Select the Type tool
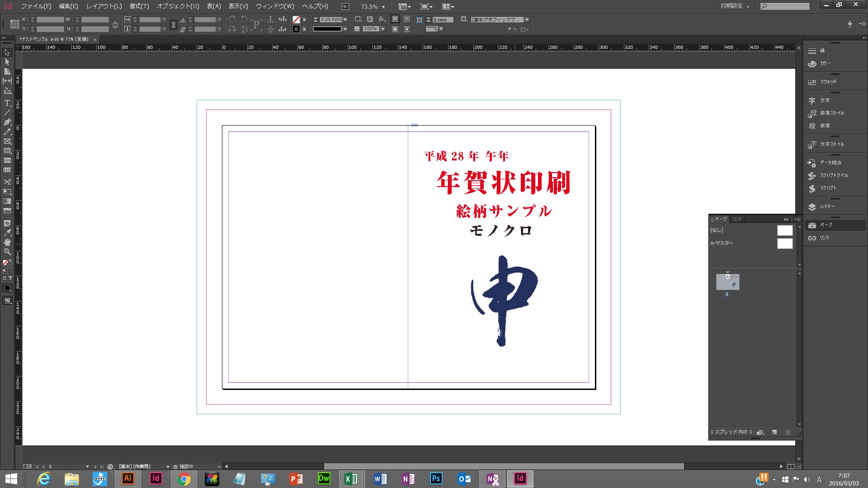Image resolution: width=868 pixels, height=488 pixels. pyautogui.click(x=7, y=103)
